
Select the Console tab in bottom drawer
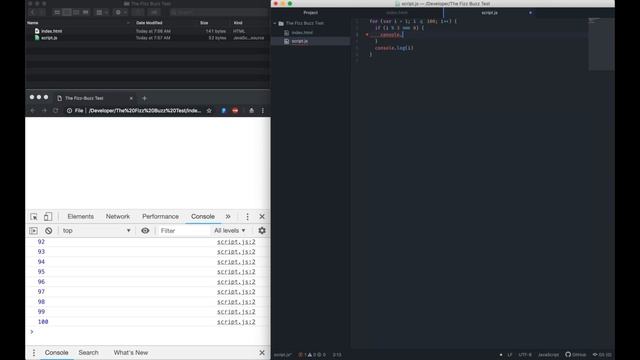pyautogui.click(x=56, y=353)
